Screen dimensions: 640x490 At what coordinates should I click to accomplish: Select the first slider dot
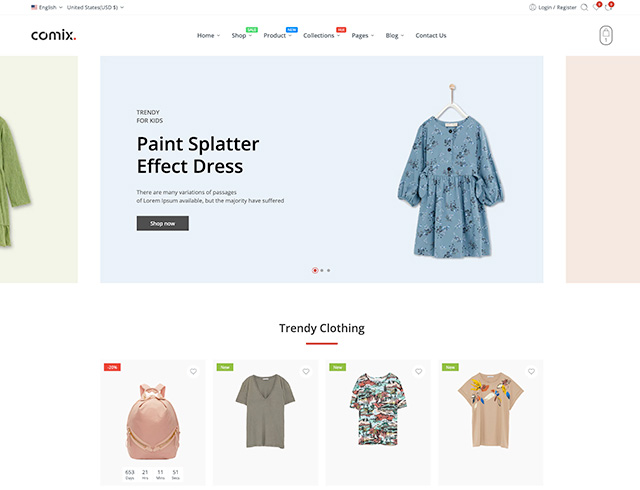point(315,270)
